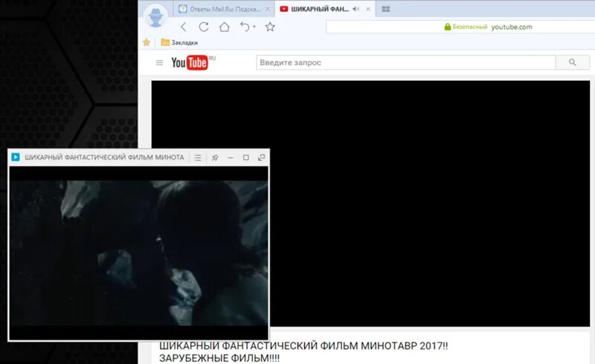Return pop-out video to the tab icon
595x364 pixels.
click(x=262, y=157)
